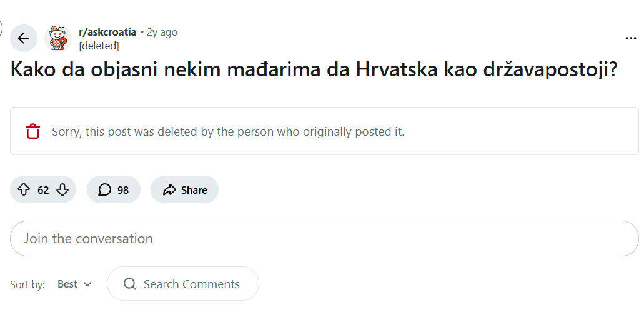This screenshot has height=322, width=644.
Task: Open the r/askcroatia community avatar
Action: [x=58, y=38]
